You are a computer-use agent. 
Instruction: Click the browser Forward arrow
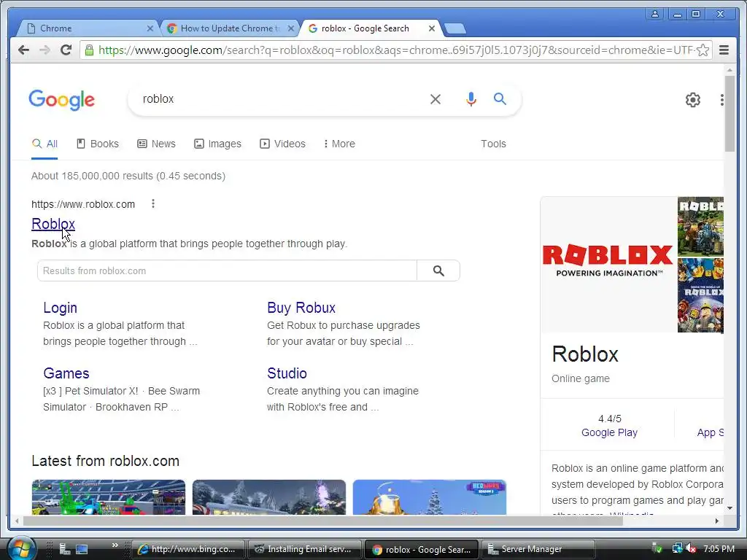click(44, 50)
